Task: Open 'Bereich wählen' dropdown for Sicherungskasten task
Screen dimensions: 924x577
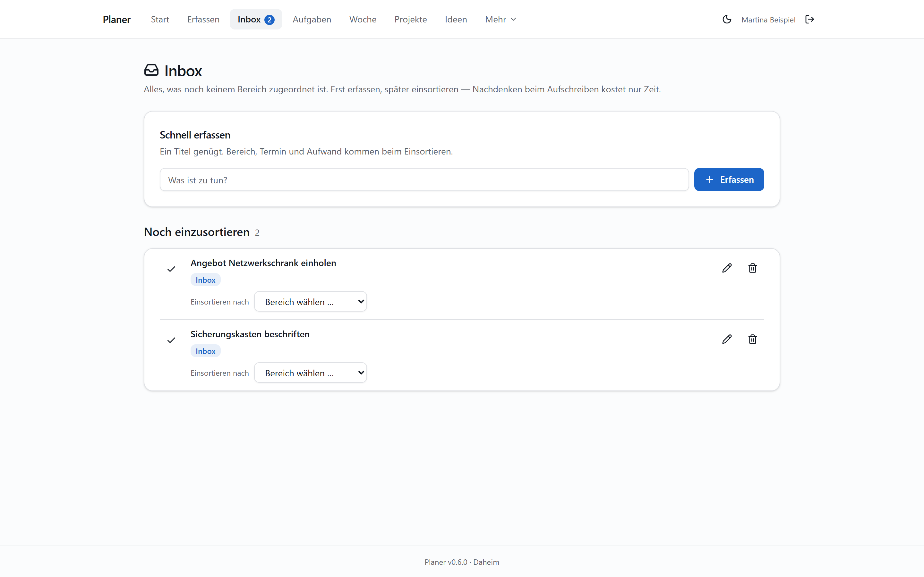Action: [311, 372]
